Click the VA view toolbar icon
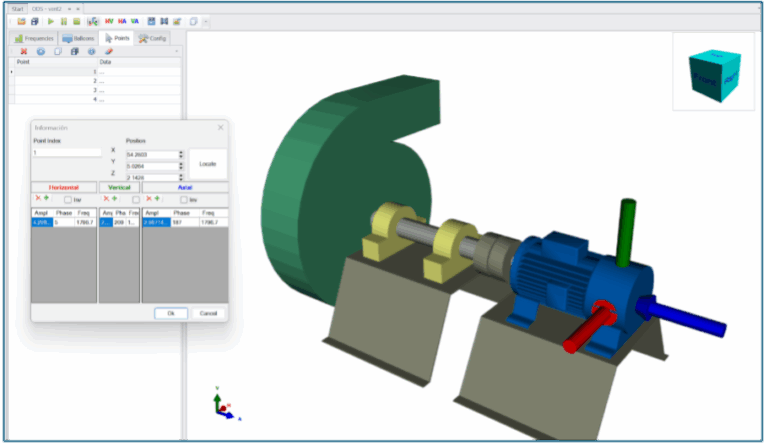Image resolution: width=768 pixels, height=446 pixels. (x=134, y=21)
